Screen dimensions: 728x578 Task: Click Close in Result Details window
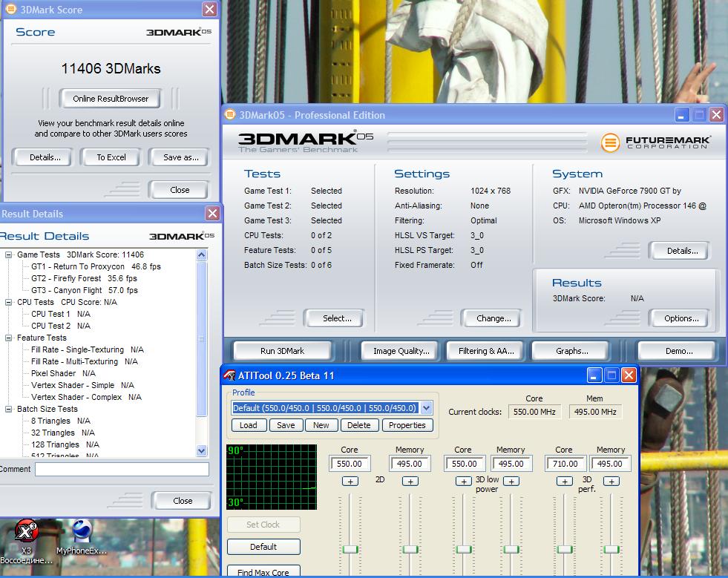182,501
